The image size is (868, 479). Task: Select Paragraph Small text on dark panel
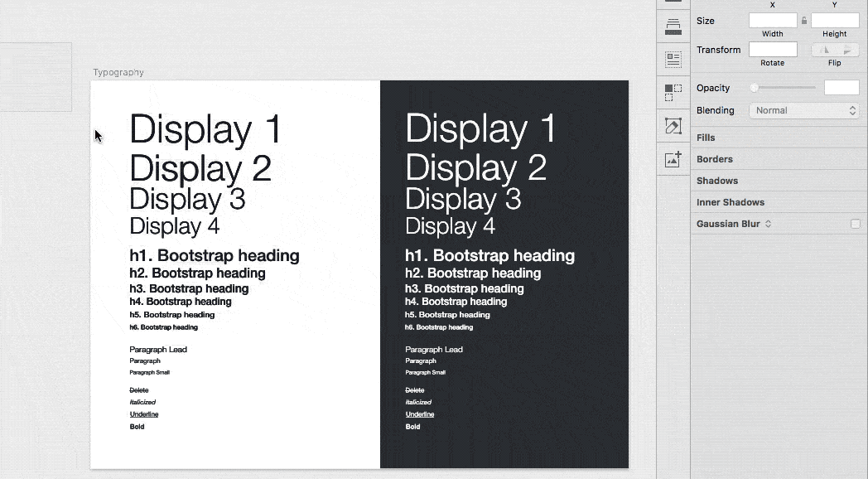point(425,372)
